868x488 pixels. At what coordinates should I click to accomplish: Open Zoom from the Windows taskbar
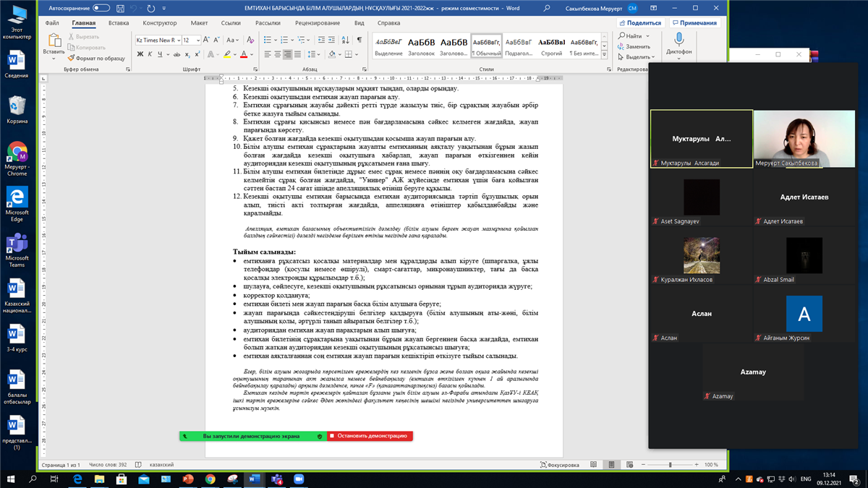coord(298,479)
